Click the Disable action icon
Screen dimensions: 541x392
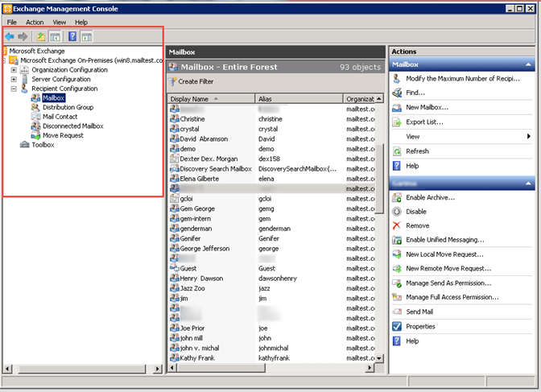pyautogui.click(x=397, y=212)
